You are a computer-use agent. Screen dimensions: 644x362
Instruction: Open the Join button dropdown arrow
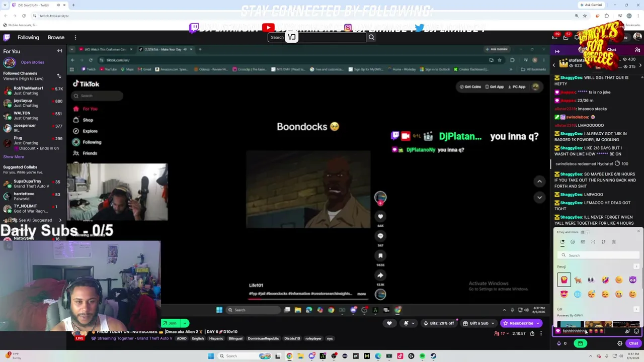(x=185, y=323)
